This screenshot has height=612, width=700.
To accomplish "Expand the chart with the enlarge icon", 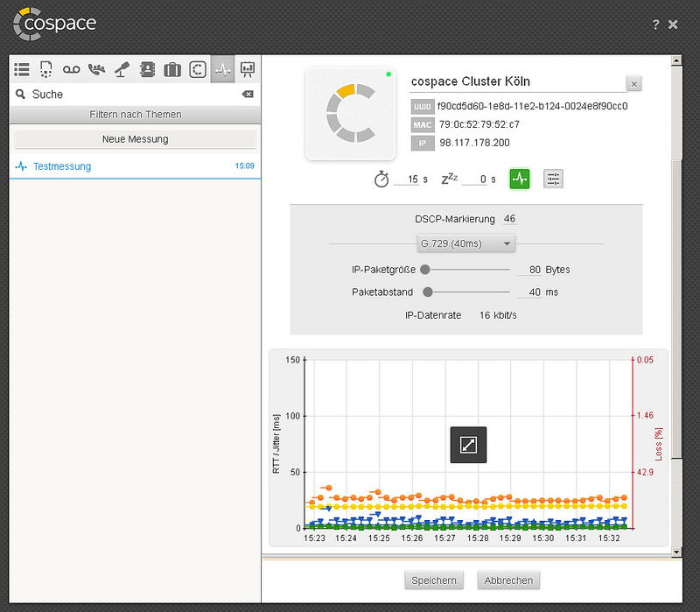I will point(468,445).
